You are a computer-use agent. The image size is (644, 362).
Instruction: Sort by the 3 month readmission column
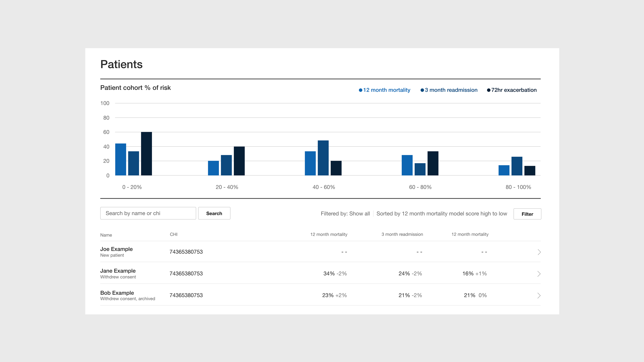pos(402,234)
